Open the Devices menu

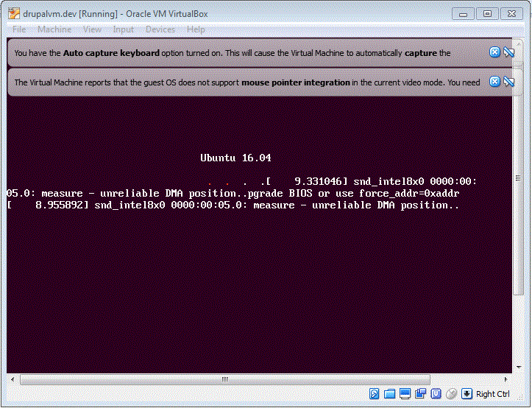[160, 29]
